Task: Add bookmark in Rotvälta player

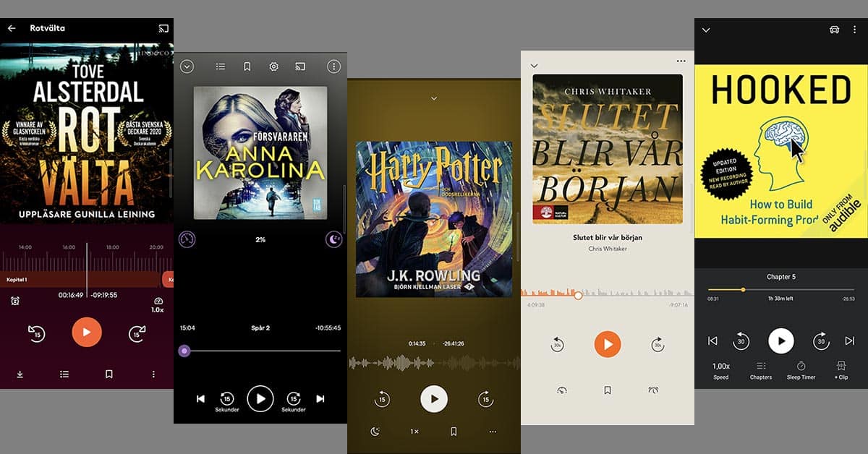Action: tap(109, 374)
